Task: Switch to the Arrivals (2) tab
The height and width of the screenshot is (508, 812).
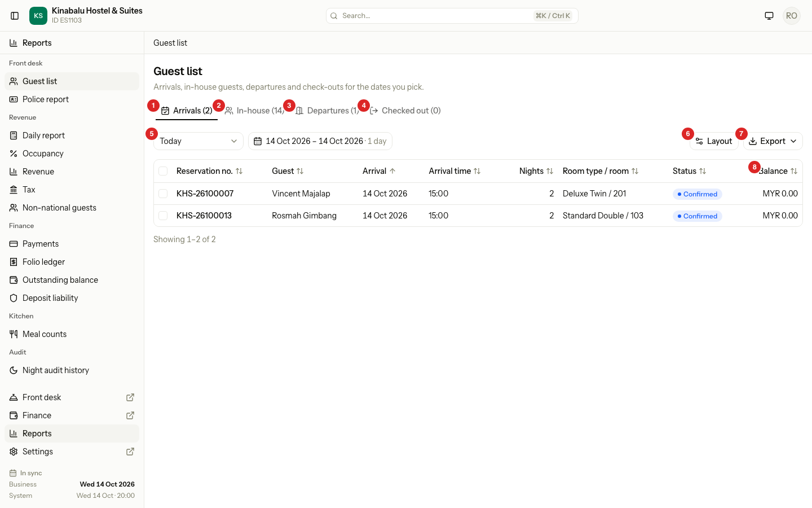Action: [187, 111]
